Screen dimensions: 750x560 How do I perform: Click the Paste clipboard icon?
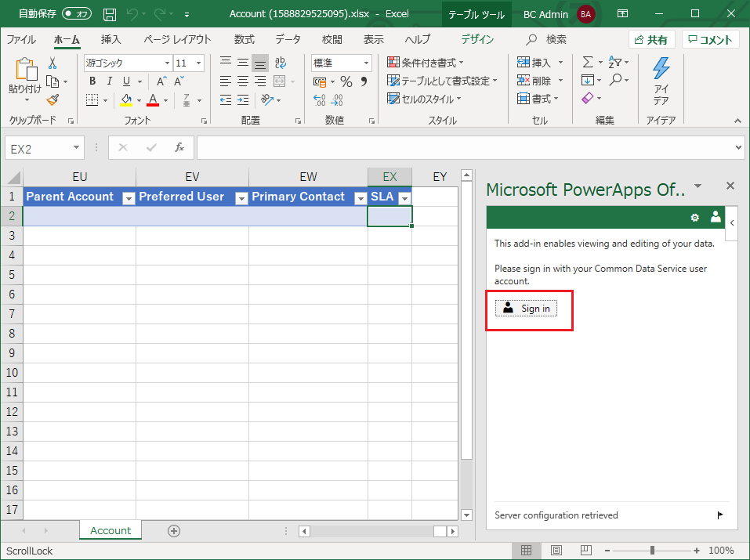coord(26,69)
